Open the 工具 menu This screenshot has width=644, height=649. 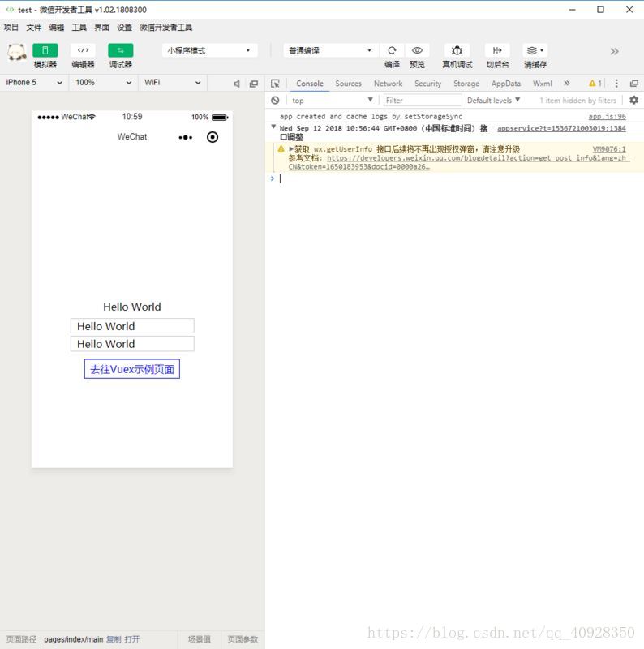tap(79, 28)
